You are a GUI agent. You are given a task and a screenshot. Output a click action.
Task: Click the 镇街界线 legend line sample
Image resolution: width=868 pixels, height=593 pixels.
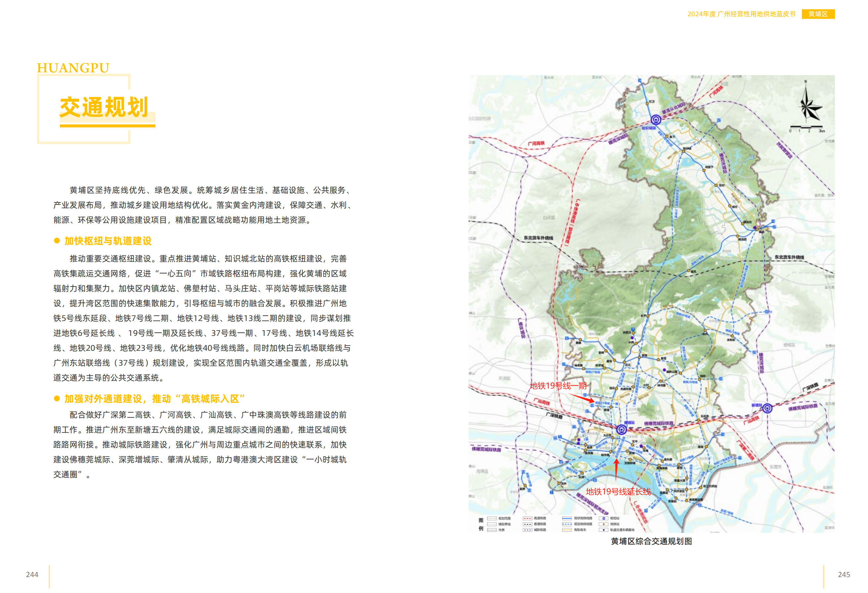point(492,524)
